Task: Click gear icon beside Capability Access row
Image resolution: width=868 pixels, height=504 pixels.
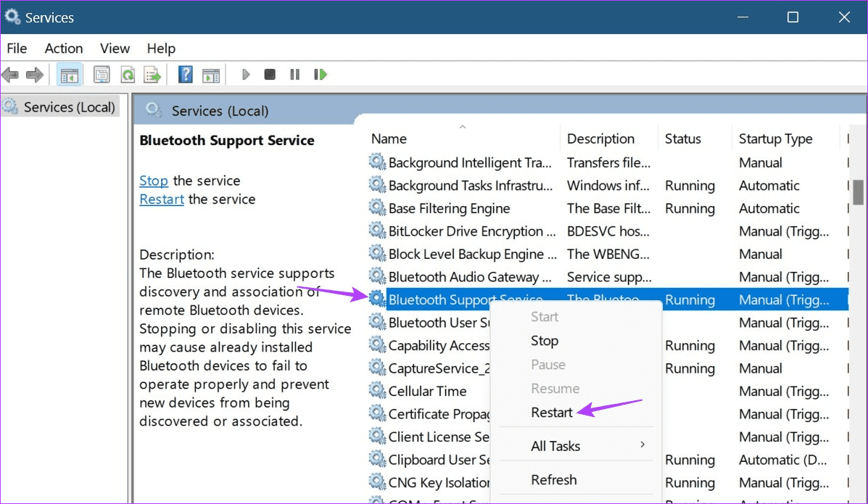Action: click(x=377, y=344)
